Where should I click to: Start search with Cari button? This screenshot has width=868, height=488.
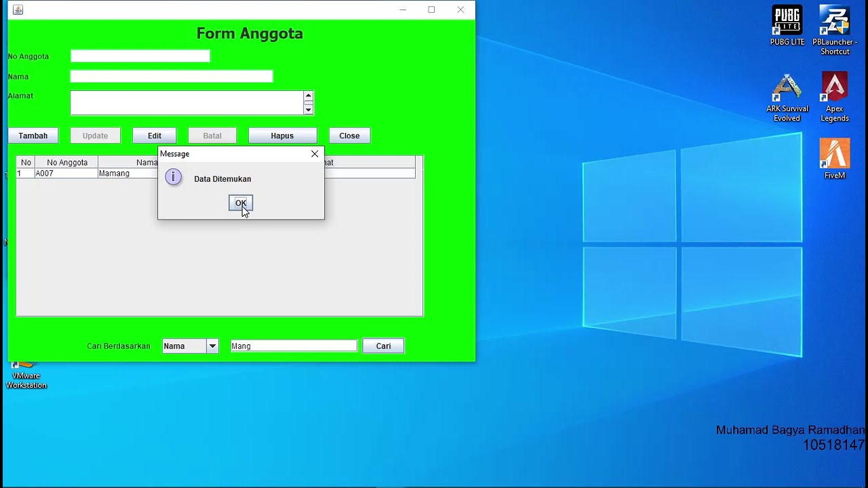coord(383,346)
